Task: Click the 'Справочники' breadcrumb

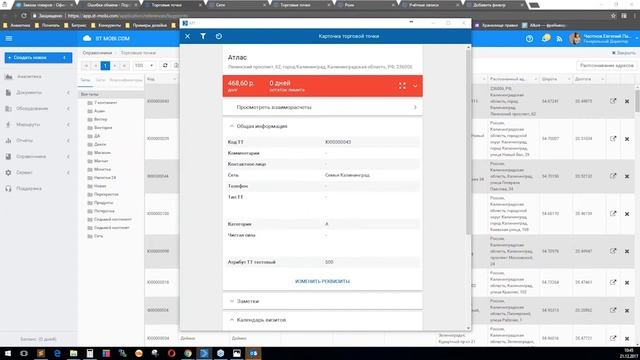Action: click(x=97, y=53)
